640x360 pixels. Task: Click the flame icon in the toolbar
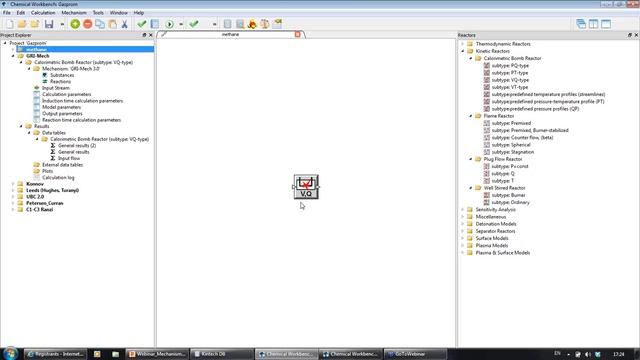pos(252,24)
